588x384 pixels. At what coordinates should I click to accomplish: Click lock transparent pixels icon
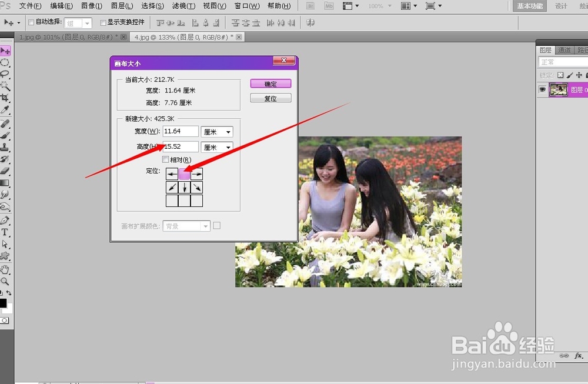click(x=560, y=75)
